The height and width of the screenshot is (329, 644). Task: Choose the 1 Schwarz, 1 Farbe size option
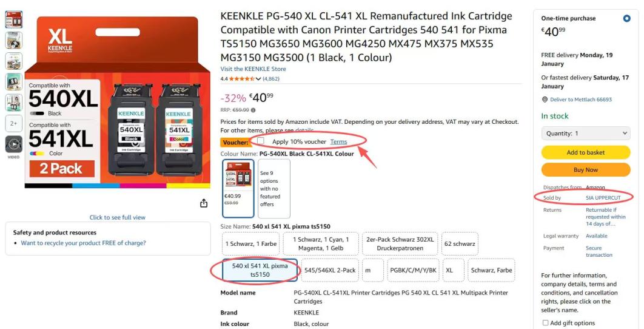250,243
